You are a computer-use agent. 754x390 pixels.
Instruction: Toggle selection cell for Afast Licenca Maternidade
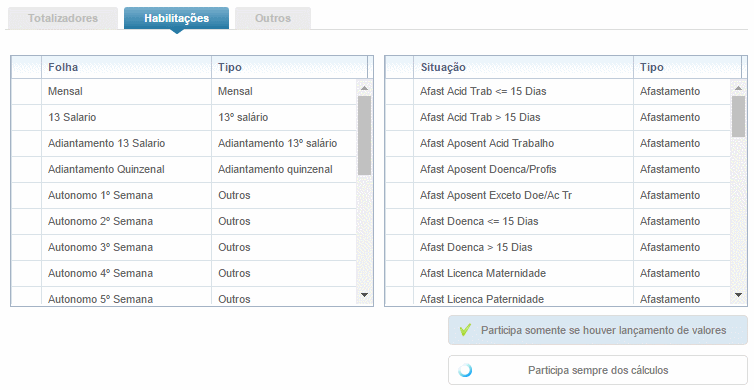tap(399, 273)
